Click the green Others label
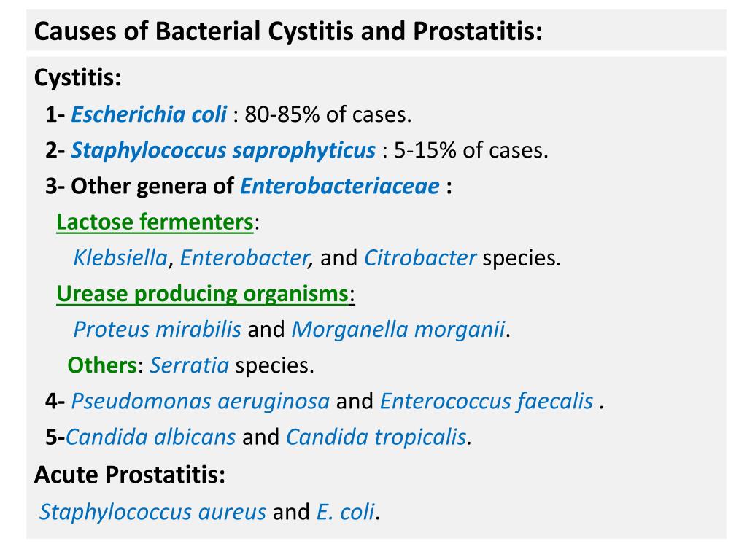Image resolution: width=747 pixels, height=560 pixels. pos(102,365)
